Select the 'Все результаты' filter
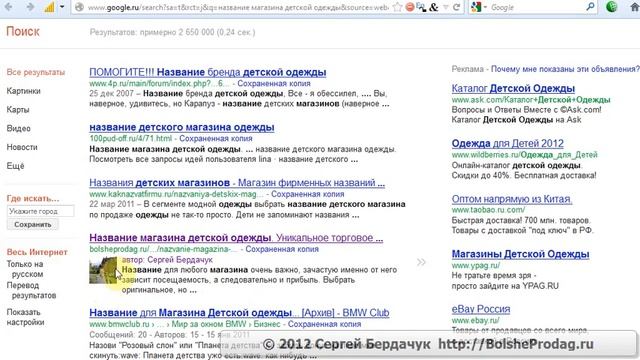Image resolution: width=640 pixels, height=360 pixels. (36, 72)
